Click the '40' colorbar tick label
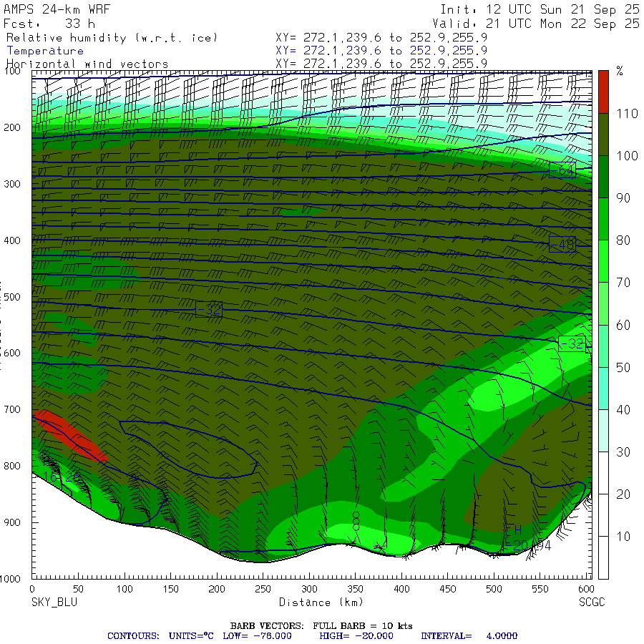 tap(623, 409)
